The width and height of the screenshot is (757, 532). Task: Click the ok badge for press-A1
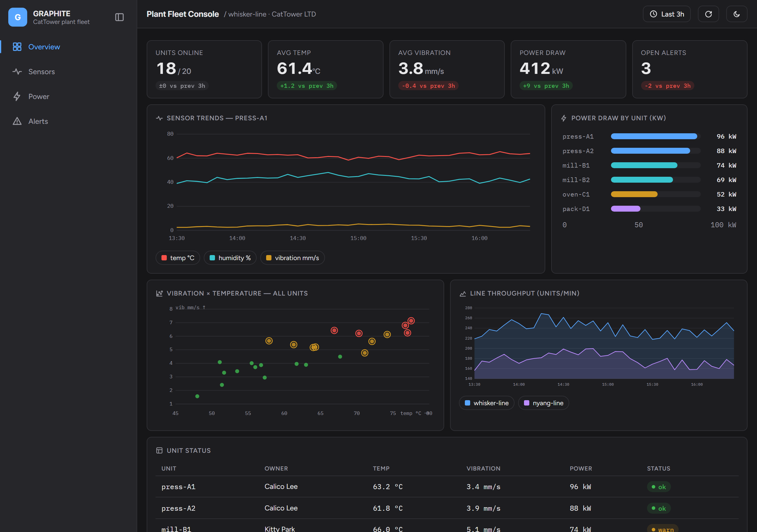pyautogui.click(x=659, y=487)
